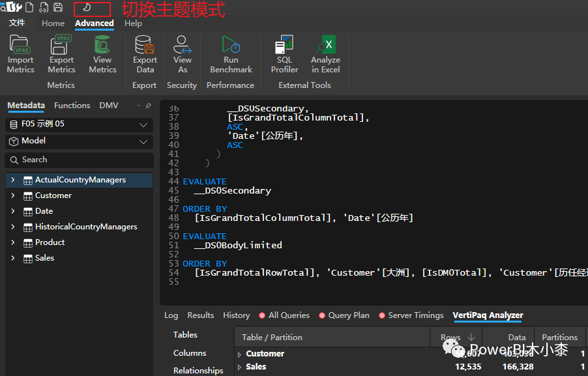588x376 pixels.
Task: Click the Product table icon
Action: (28, 243)
